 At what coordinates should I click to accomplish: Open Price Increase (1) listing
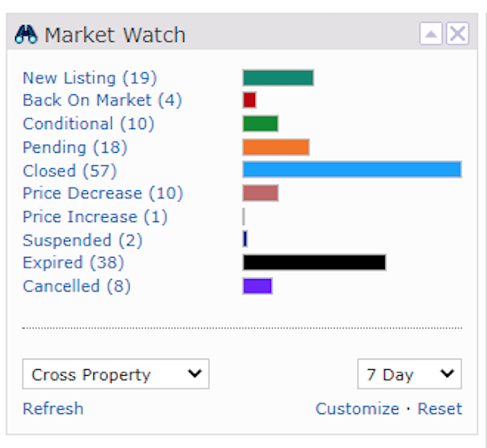[95, 217]
